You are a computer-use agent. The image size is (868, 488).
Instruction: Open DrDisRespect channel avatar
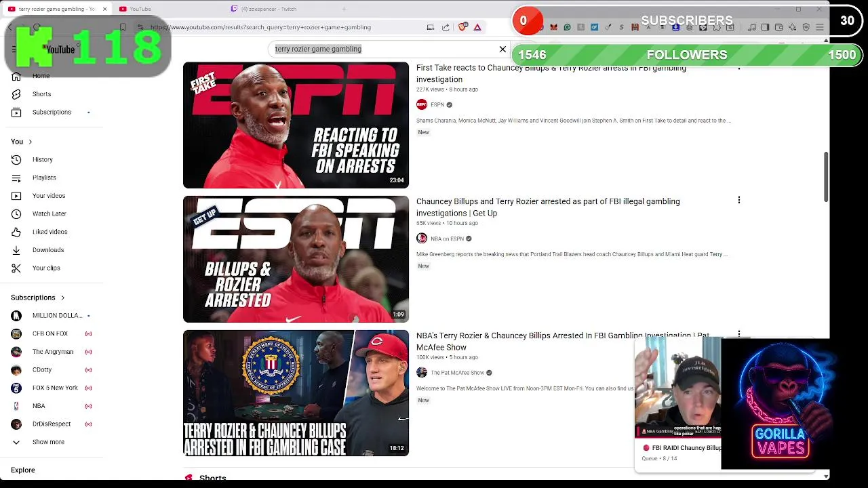coord(16,424)
